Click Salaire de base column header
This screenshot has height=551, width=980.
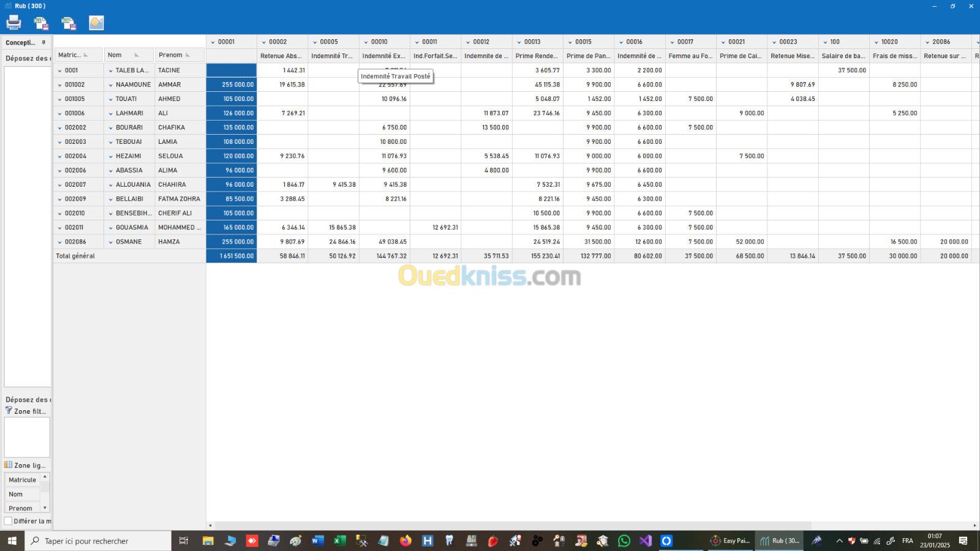point(843,56)
